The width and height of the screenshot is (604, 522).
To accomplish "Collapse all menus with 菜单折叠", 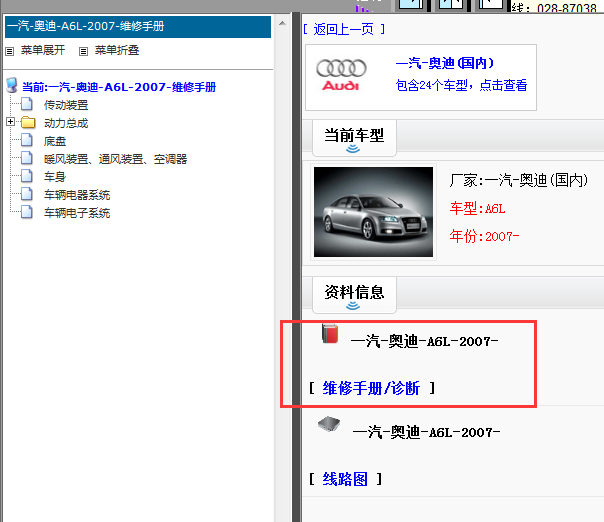I will coord(108,50).
